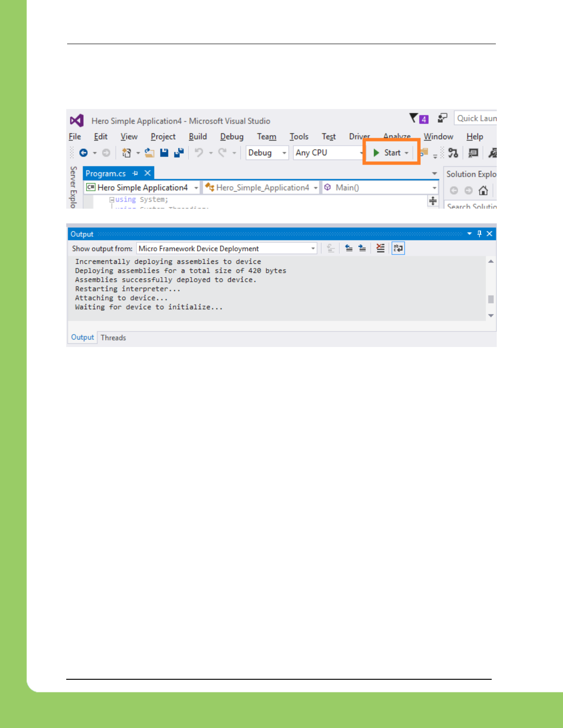Open the Undo history dropdown arrow
Screen dimensions: 563x728
pos(211,153)
